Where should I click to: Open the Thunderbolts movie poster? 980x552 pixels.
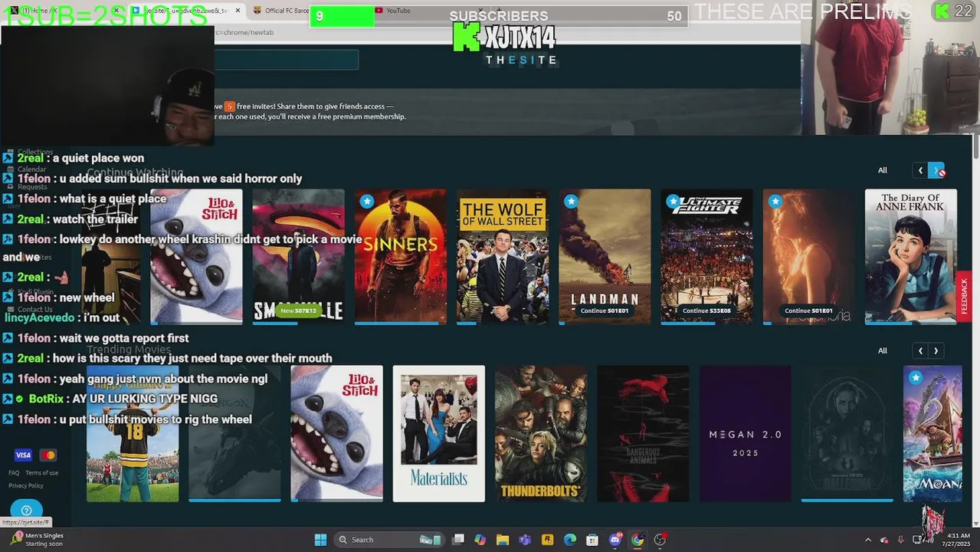point(540,433)
